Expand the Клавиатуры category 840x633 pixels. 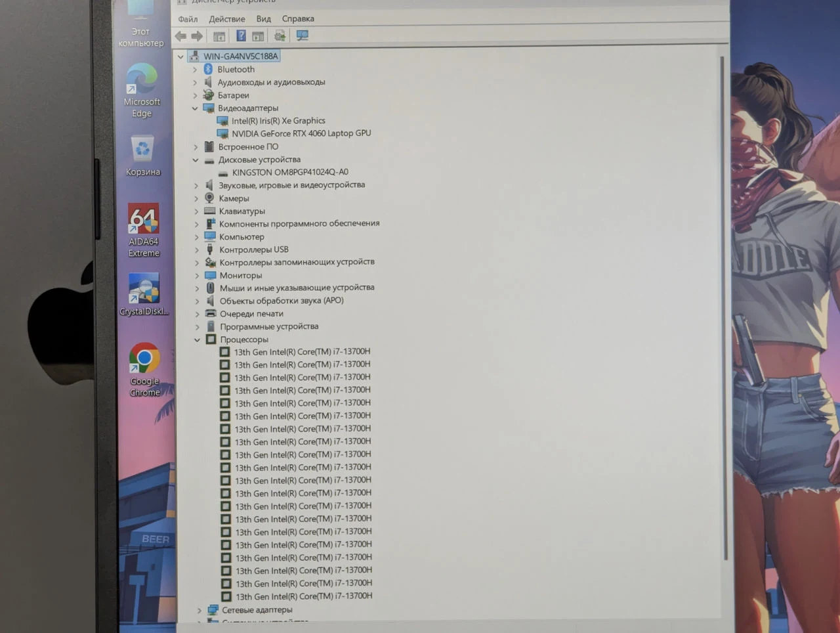tap(196, 211)
